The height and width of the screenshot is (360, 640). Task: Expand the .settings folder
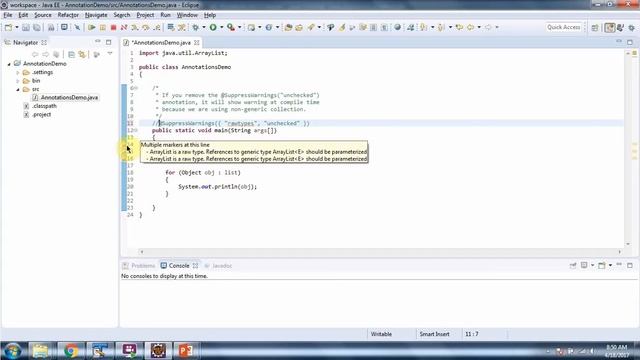[18, 72]
